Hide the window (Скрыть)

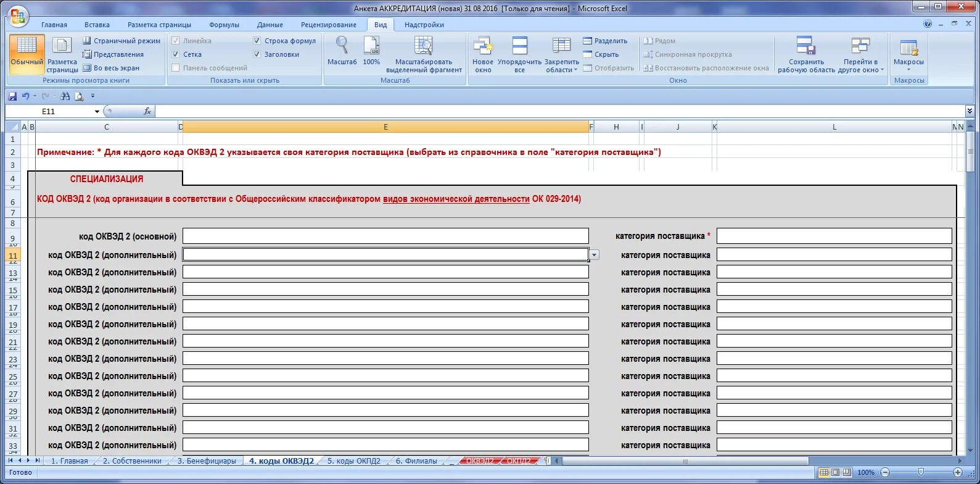pyautogui.click(x=601, y=54)
